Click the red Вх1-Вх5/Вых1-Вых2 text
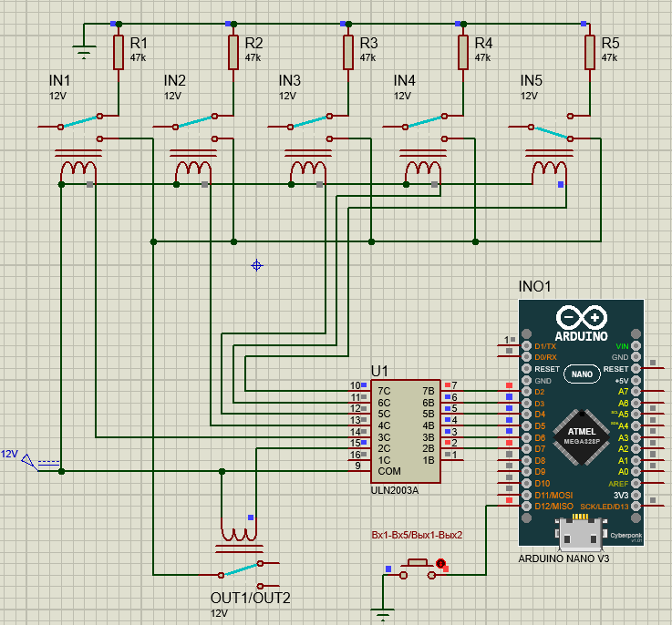 click(417, 535)
